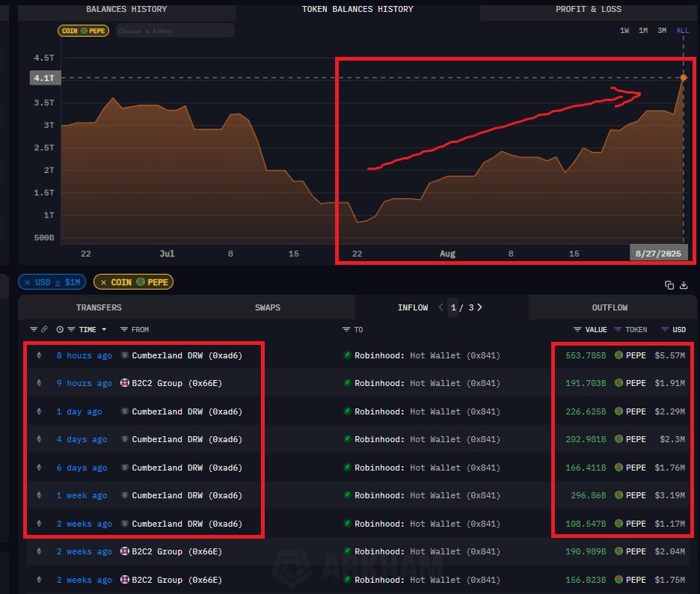Go to next inflow page
The height and width of the screenshot is (594, 700).
479,307
